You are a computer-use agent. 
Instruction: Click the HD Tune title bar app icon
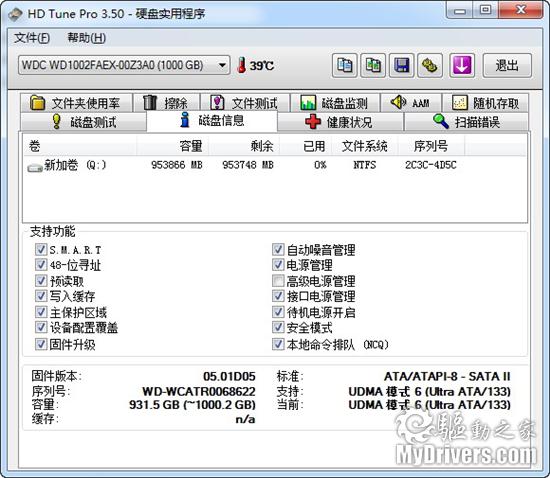15,14
